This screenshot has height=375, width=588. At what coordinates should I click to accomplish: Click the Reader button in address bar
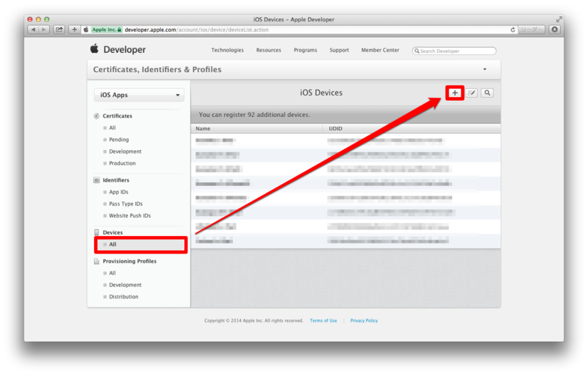(x=531, y=29)
